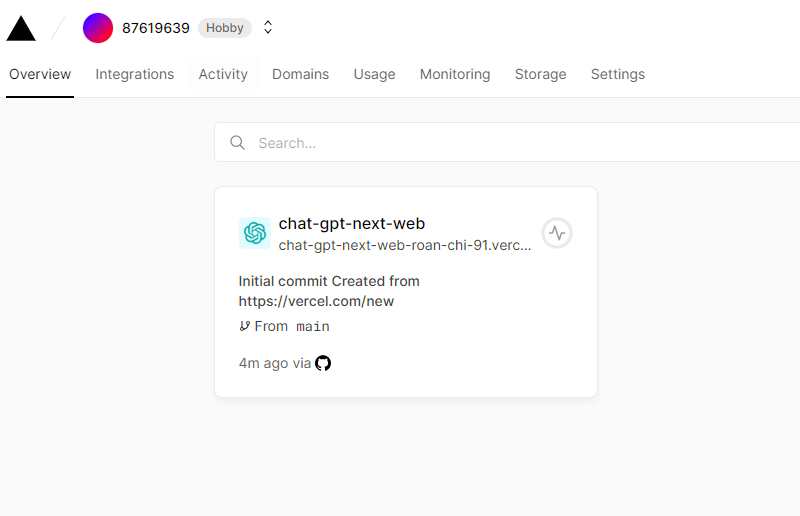Click the Hobby plan badge
The image size is (800, 516).
[x=225, y=28]
